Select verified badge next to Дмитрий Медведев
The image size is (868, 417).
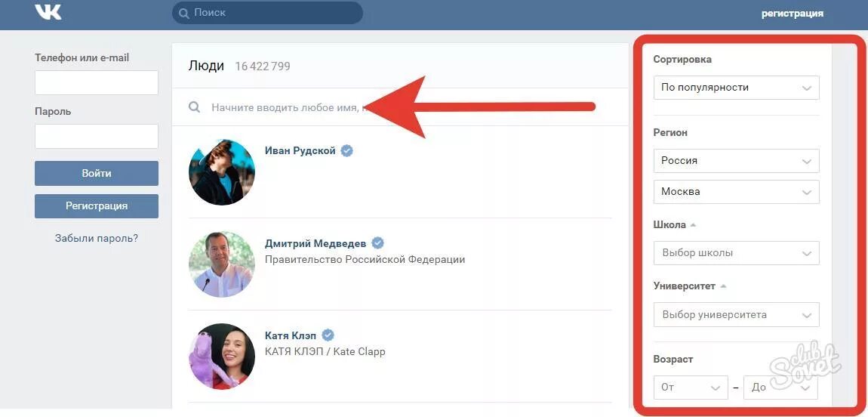coord(377,243)
